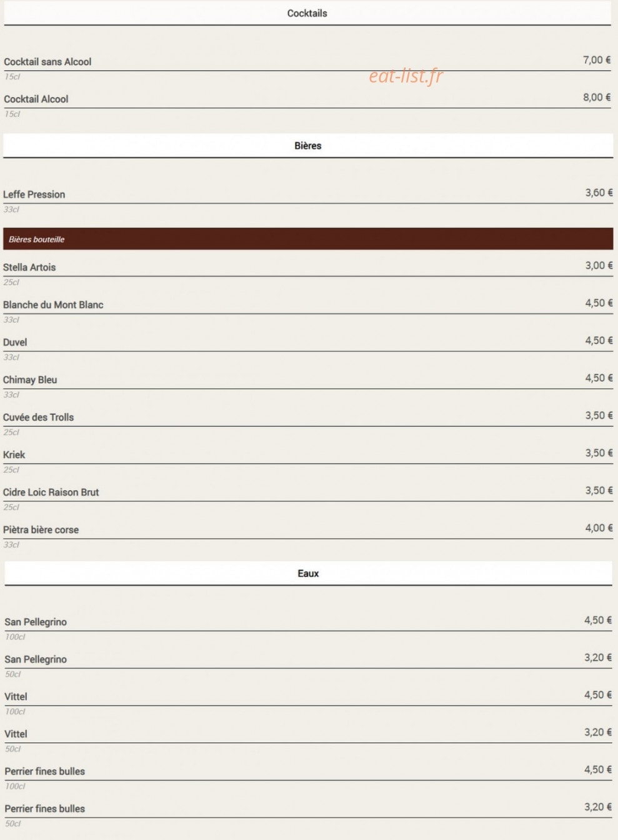The width and height of the screenshot is (618, 840).
Task: Open the Eaux section header
Action: click(x=308, y=573)
